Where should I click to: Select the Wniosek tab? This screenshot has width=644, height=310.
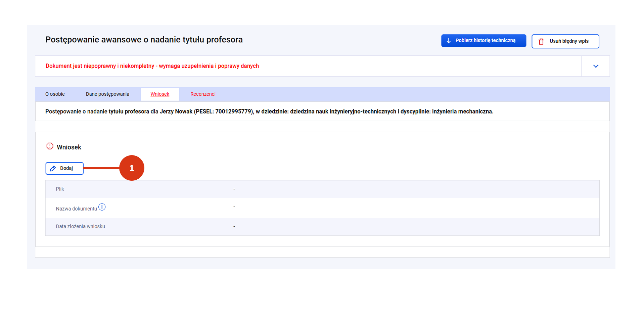(160, 94)
